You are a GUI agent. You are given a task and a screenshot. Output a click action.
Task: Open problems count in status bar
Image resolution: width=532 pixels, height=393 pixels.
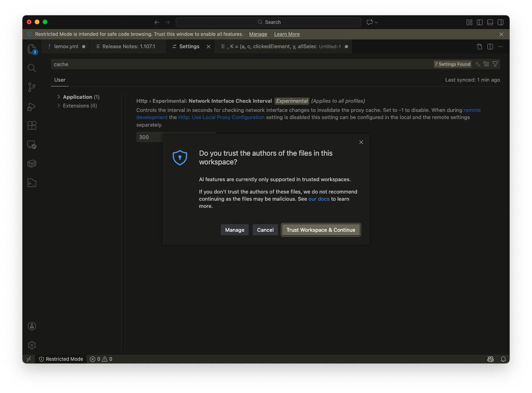101,359
